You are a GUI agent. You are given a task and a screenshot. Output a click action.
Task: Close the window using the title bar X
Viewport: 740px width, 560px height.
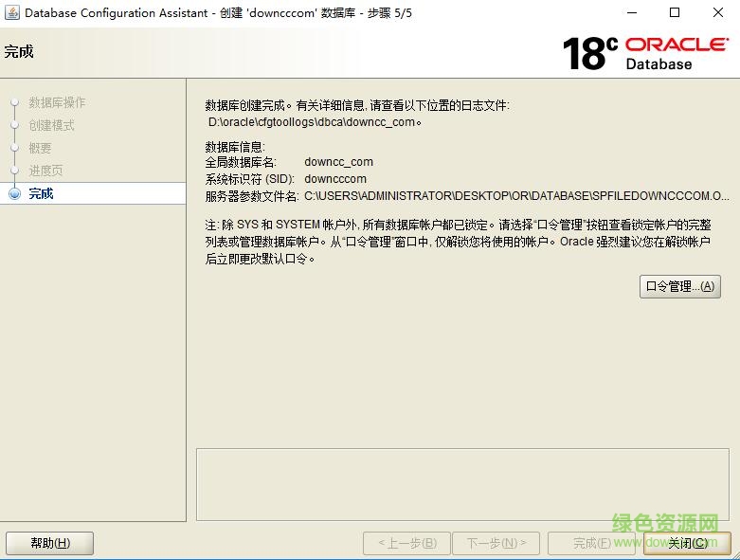pos(717,13)
